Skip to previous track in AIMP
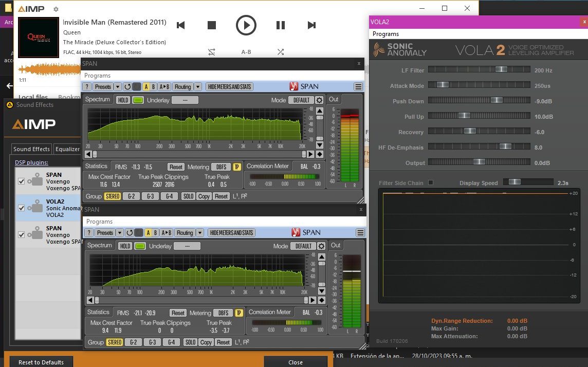Image resolution: width=588 pixels, height=367 pixels. click(181, 25)
